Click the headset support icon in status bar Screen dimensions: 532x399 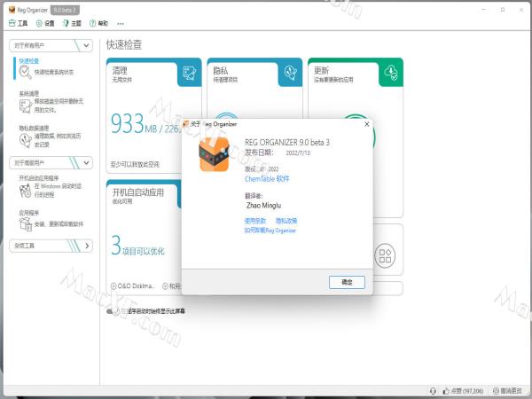433,391
